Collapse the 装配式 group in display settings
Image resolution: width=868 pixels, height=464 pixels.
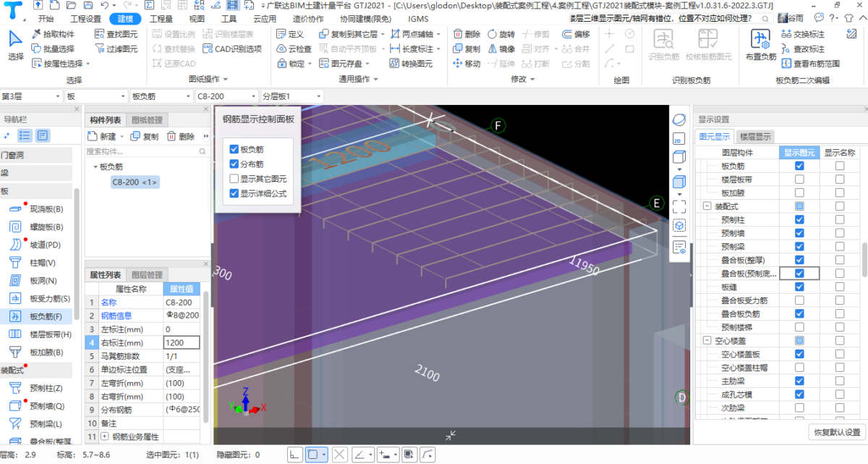click(x=706, y=206)
